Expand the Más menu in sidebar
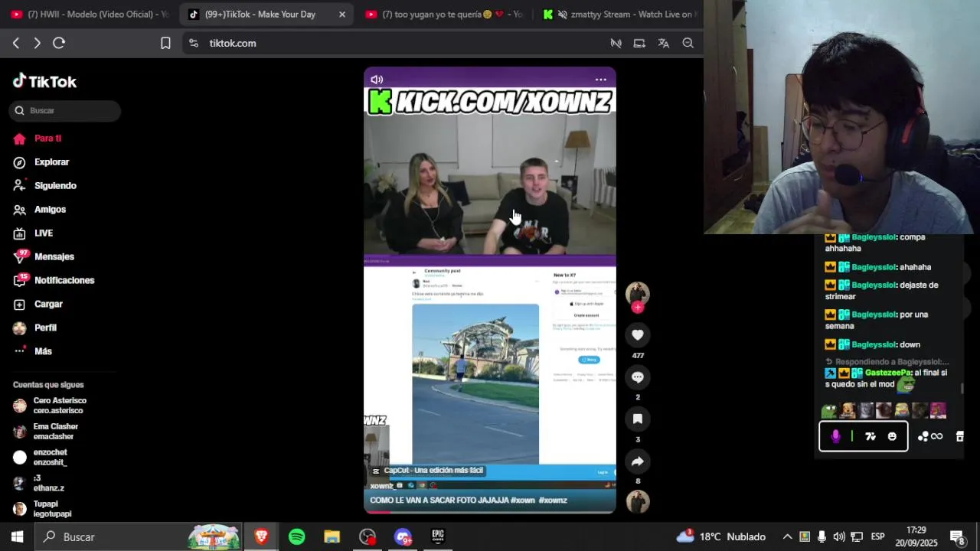This screenshot has height=551, width=980. pyautogui.click(x=32, y=351)
